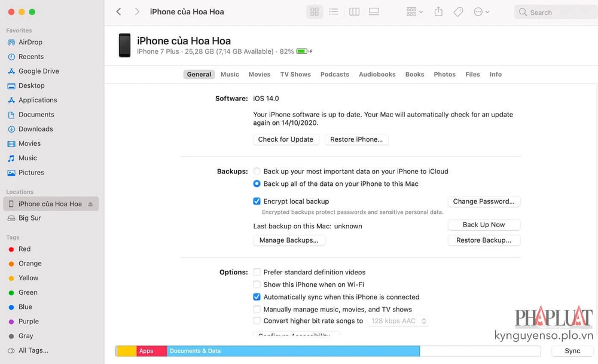Select column view in toolbar
The image size is (598, 364).
tap(354, 12)
